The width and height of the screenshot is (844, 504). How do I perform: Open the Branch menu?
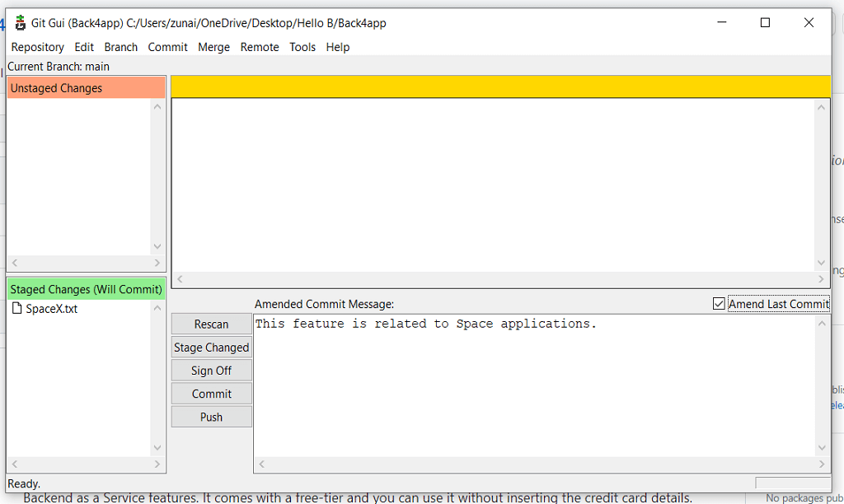[121, 47]
